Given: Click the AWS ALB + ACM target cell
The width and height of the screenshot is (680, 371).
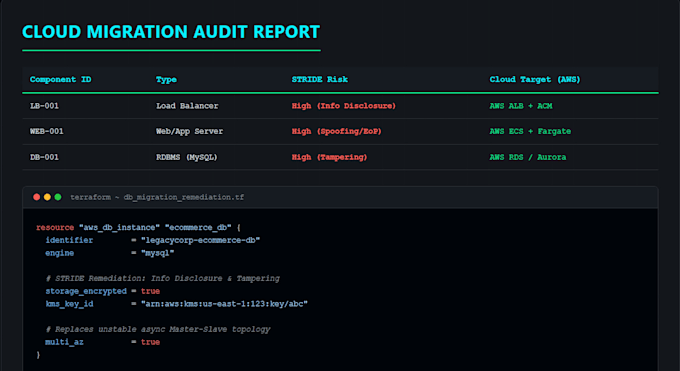Looking at the screenshot, I should (521, 106).
